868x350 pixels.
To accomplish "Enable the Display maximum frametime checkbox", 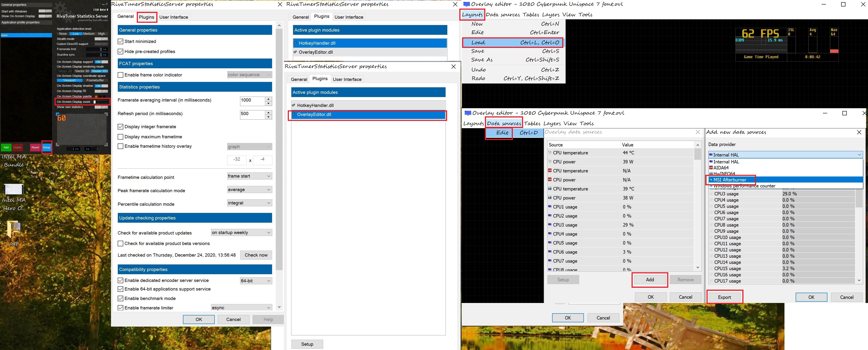I will coord(120,137).
